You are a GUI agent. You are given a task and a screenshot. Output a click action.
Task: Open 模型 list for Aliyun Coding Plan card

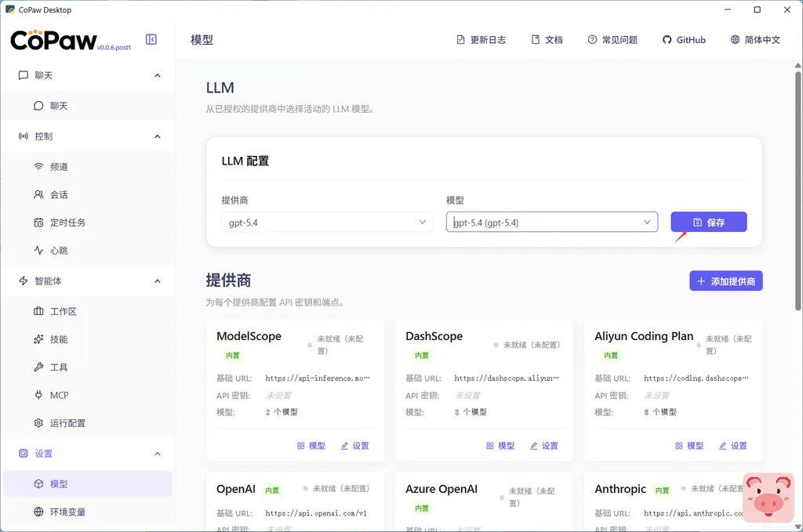point(689,446)
